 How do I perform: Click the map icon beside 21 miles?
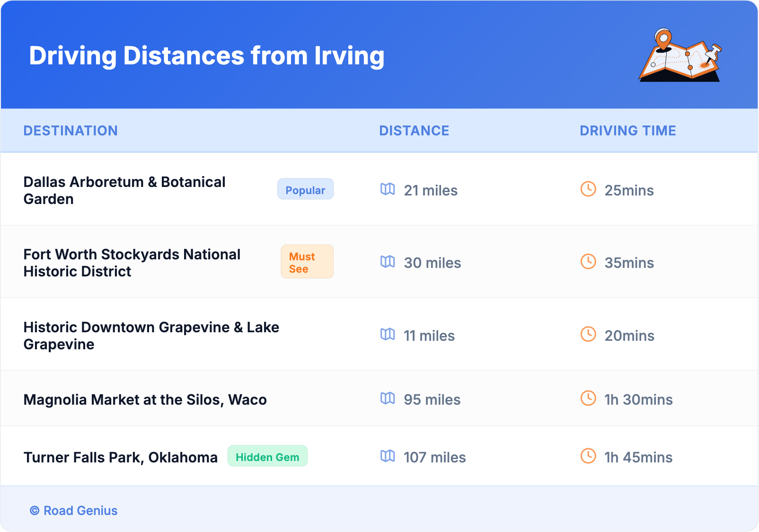(x=388, y=189)
